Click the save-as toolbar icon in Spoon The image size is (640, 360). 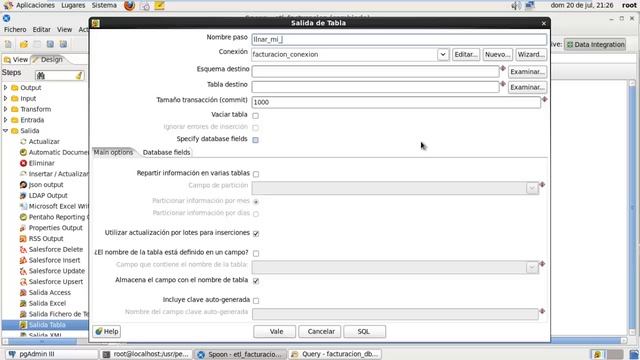tap(63, 44)
